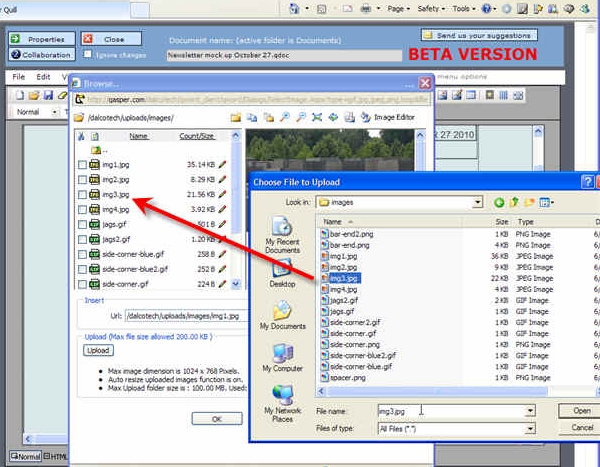Click the Properties button
Image resolution: width=600 pixels, height=467 pixels.
tap(41, 39)
